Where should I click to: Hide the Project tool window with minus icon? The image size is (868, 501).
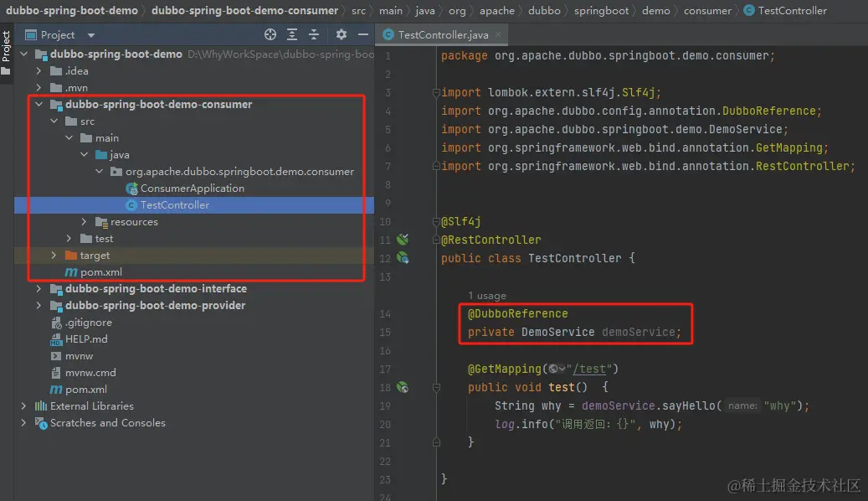pos(363,35)
